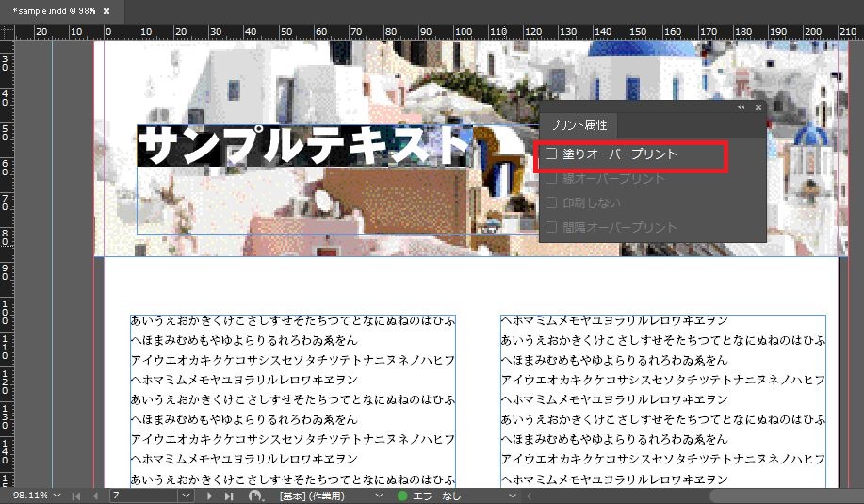Click the green preflight status indicator
Screen dimensions: 864x504
coord(402,496)
